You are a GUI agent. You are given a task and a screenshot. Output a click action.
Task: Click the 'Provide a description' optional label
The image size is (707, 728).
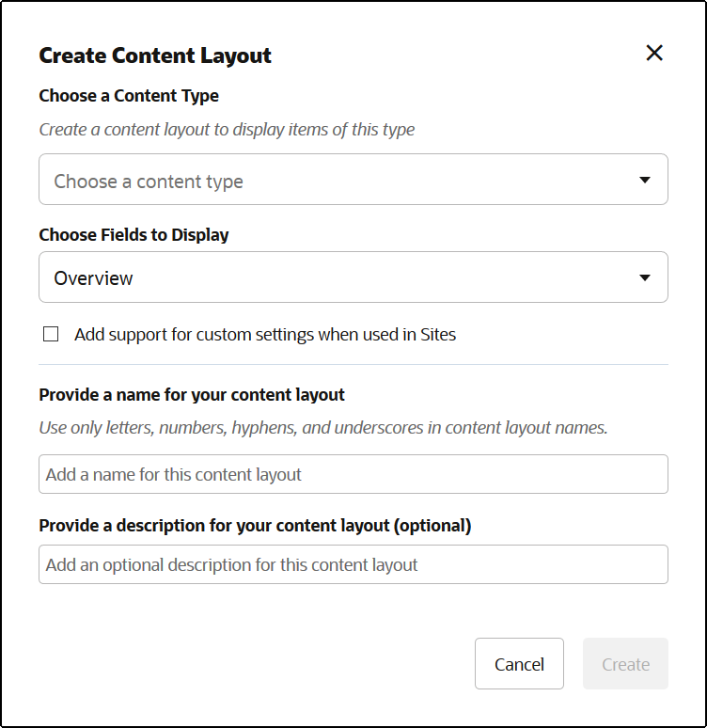(x=255, y=526)
